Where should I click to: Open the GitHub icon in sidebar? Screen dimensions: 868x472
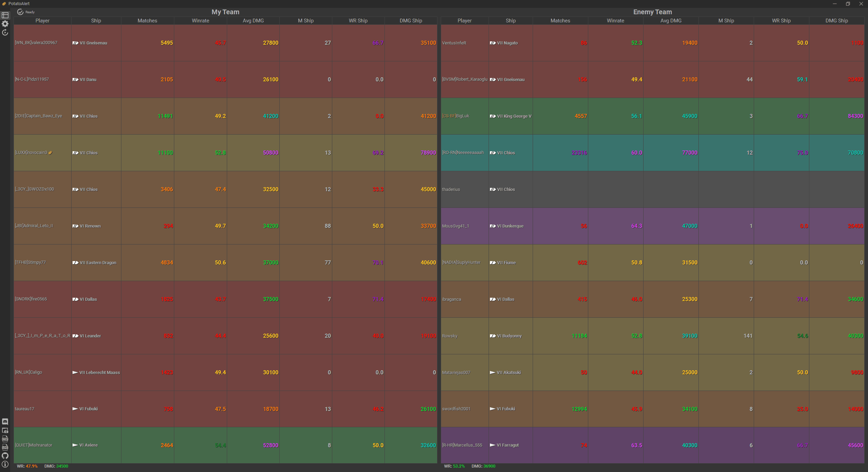click(5, 456)
